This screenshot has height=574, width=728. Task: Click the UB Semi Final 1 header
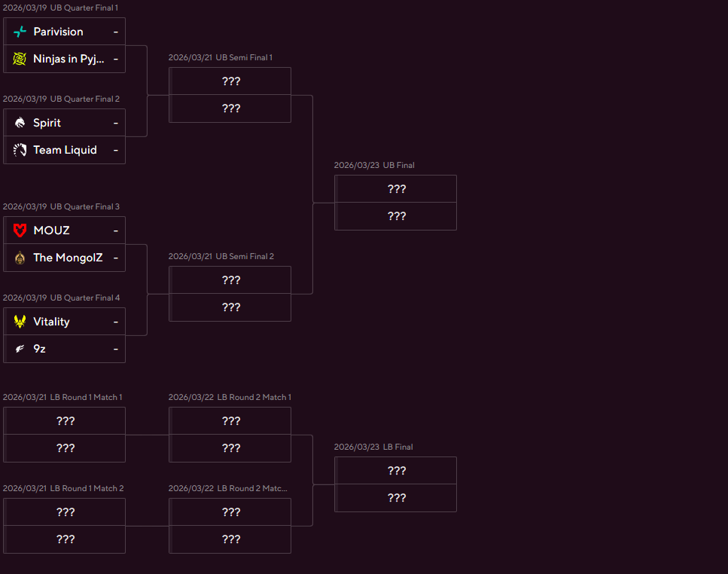click(x=221, y=57)
